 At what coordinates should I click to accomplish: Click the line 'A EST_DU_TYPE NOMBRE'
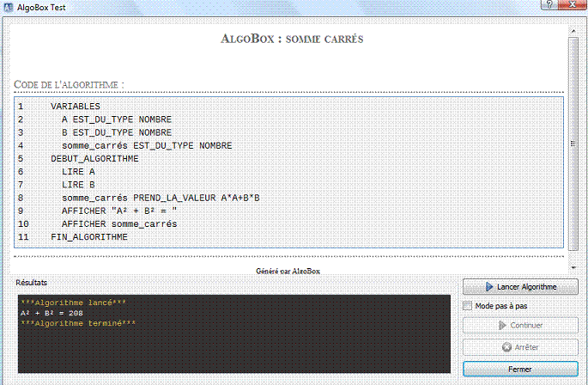[x=117, y=119]
